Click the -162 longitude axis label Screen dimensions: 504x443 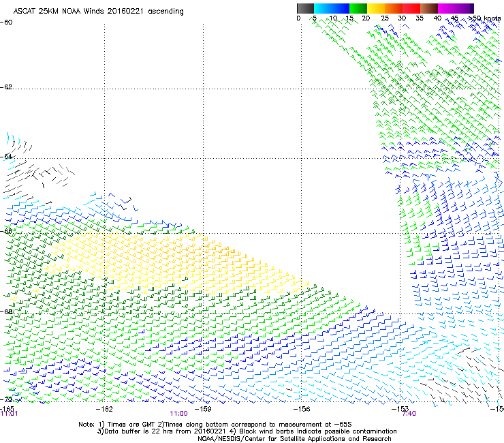pyautogui.click(x=104, y=409)
